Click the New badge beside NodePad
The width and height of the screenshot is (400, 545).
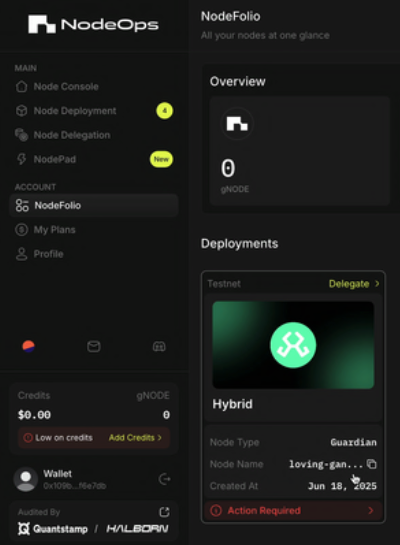[161, 159]
